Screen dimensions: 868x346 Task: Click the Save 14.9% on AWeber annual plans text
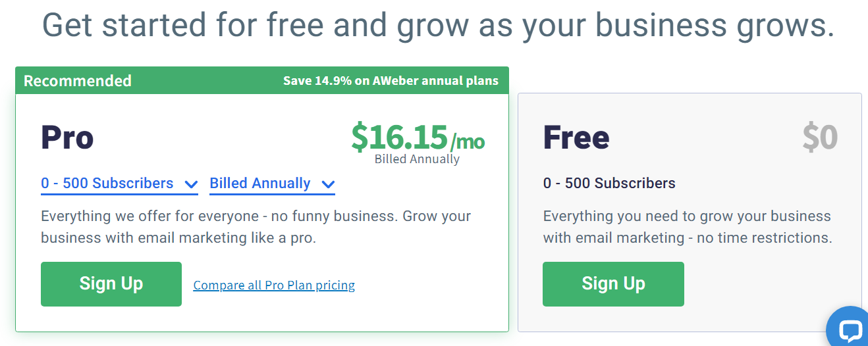coord(391,81)
